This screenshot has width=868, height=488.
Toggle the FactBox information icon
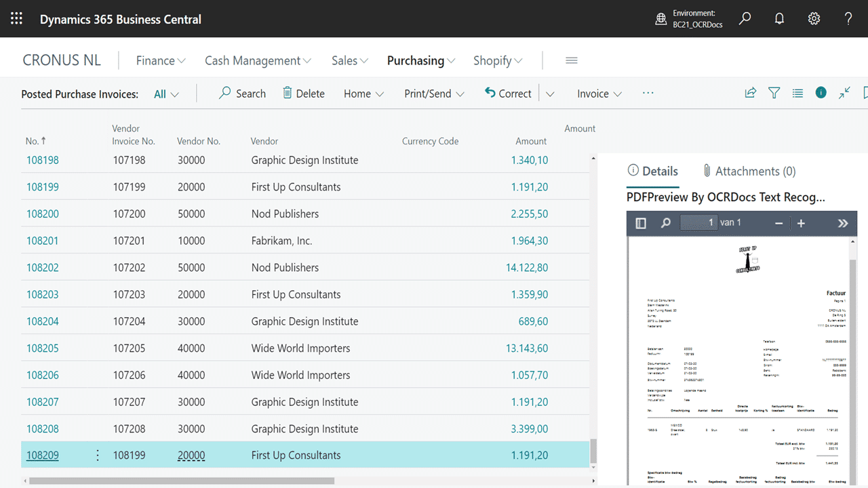(x=821, y=93)
